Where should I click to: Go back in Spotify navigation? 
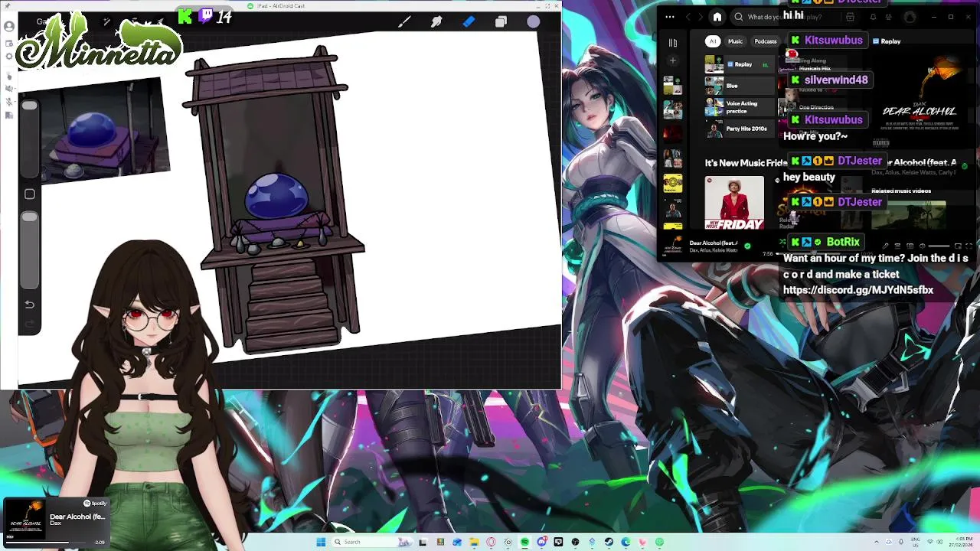tap(688, 17)
